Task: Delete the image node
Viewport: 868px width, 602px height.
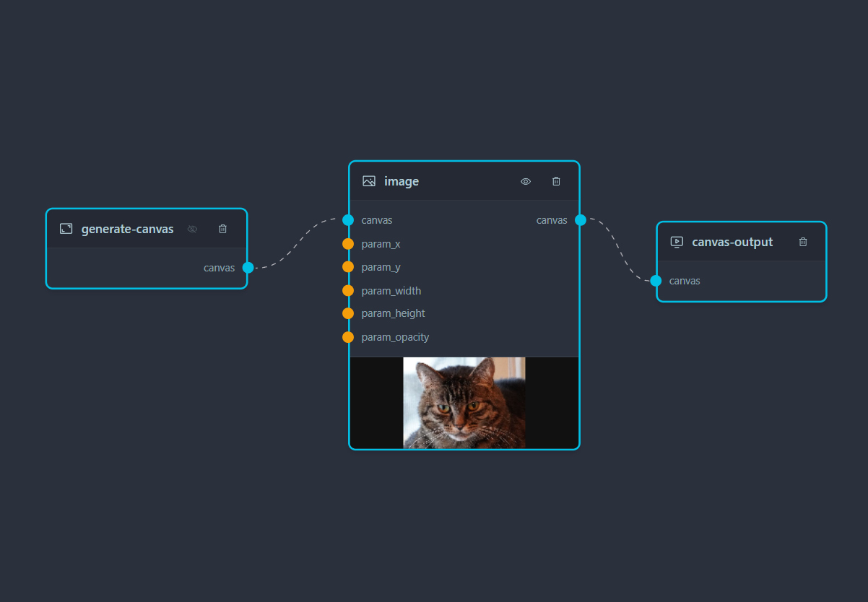Action: (x=556, y=181)
